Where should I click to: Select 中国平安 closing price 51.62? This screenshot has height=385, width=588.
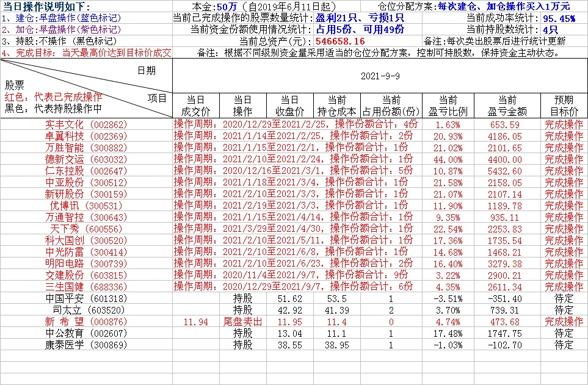pyautogui.click(x=290, y=299)
